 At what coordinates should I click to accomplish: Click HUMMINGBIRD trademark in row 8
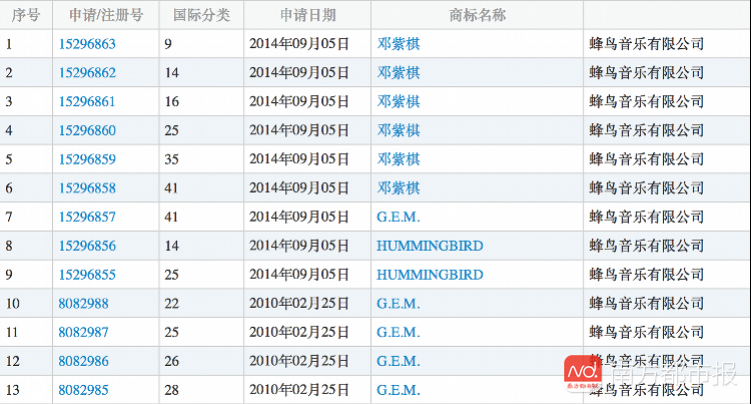pos(430,246)
